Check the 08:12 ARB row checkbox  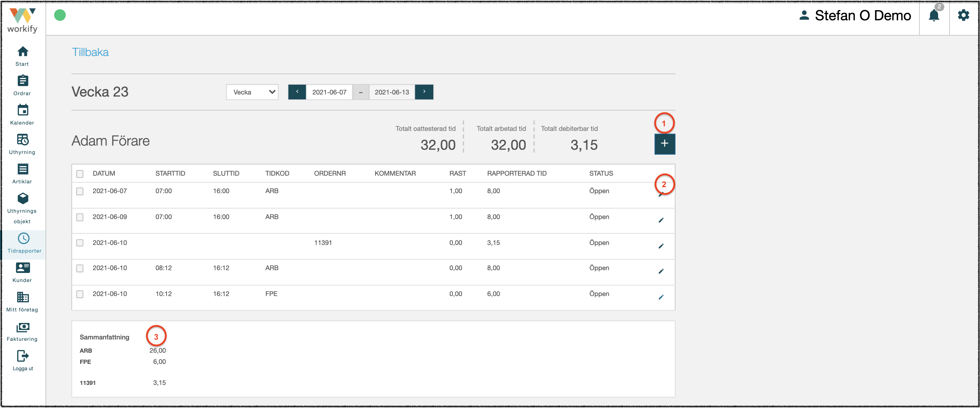[80, 268]
